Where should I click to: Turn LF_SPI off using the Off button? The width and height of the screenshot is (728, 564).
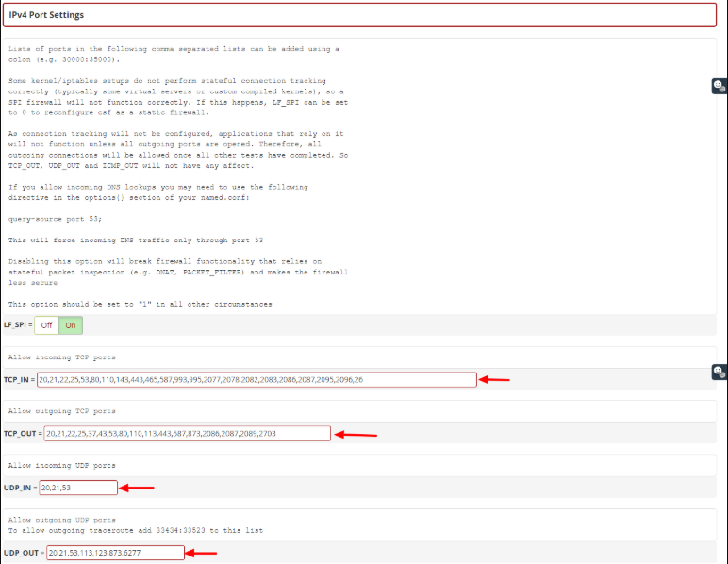click(x=46, y=325)
